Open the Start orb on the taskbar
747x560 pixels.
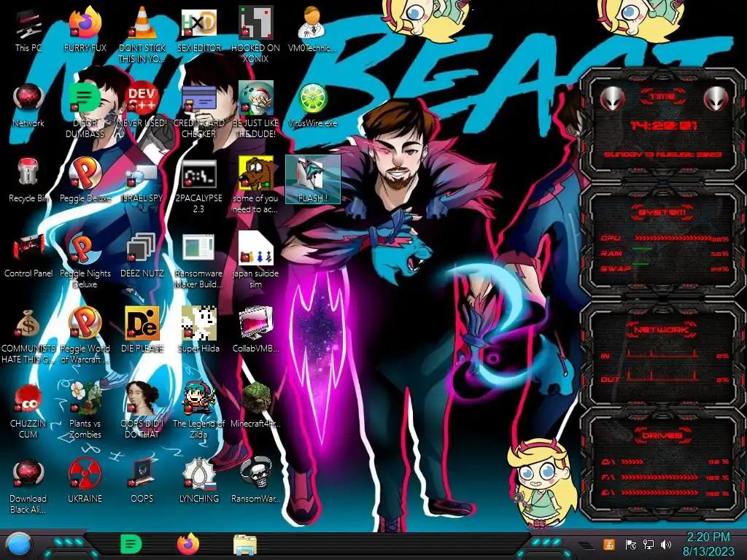click(x=20, y=545)
